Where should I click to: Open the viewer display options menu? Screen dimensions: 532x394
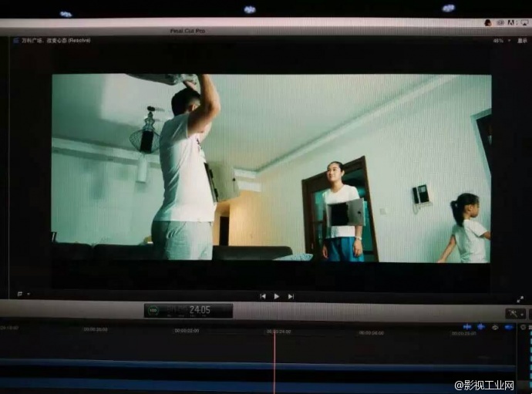(522, 41)
